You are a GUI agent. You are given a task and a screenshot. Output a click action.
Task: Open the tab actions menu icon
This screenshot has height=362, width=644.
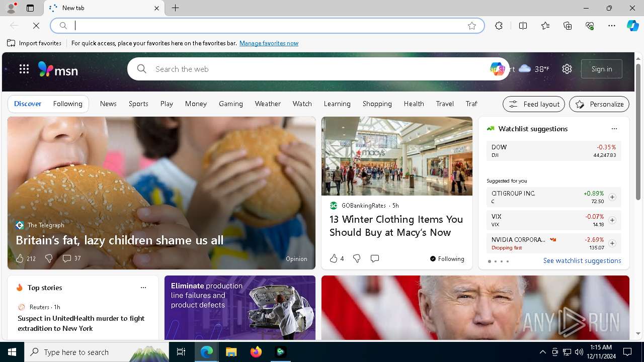click(x=30, y=8)
